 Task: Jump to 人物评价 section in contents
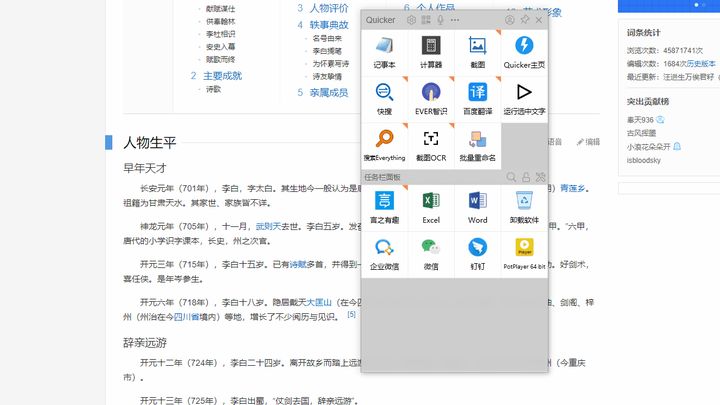coord(329,8)
